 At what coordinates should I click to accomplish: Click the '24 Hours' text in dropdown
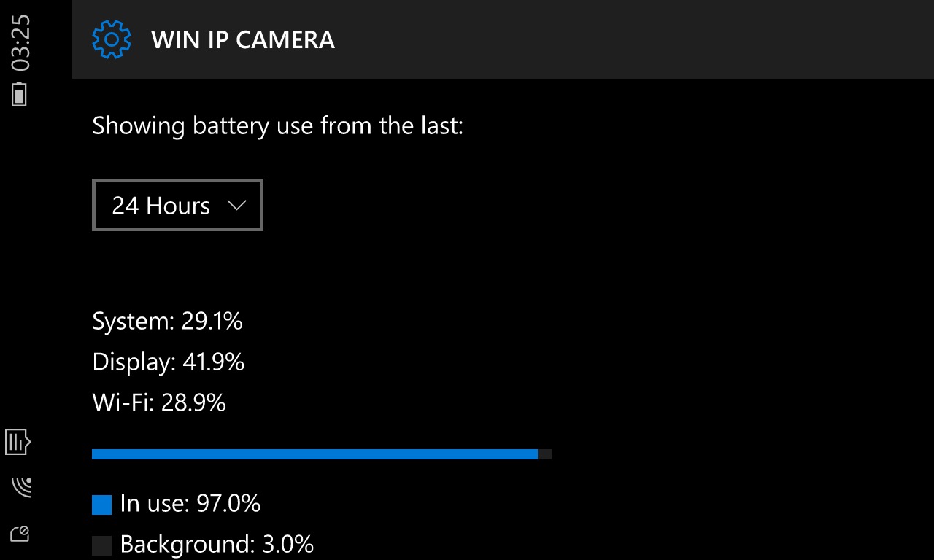pyautogui.click(x=161, y=206)
